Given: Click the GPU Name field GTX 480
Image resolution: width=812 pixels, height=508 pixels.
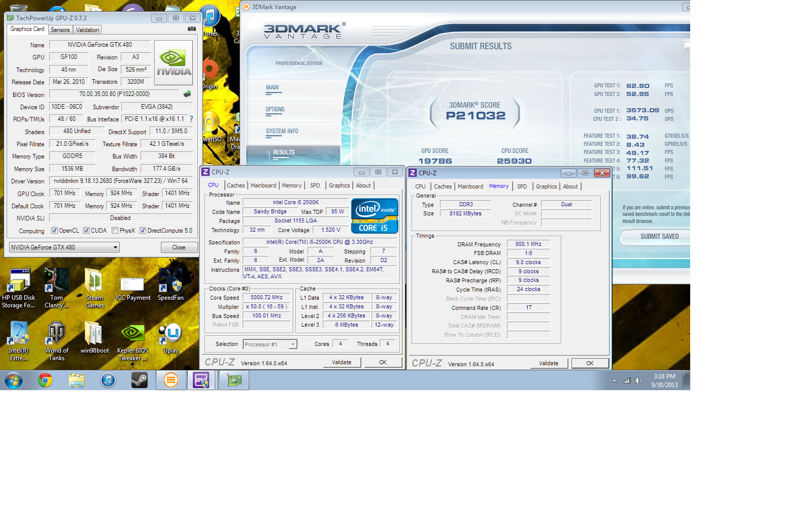Looking at the screenshot, I should tap(100, 45).
